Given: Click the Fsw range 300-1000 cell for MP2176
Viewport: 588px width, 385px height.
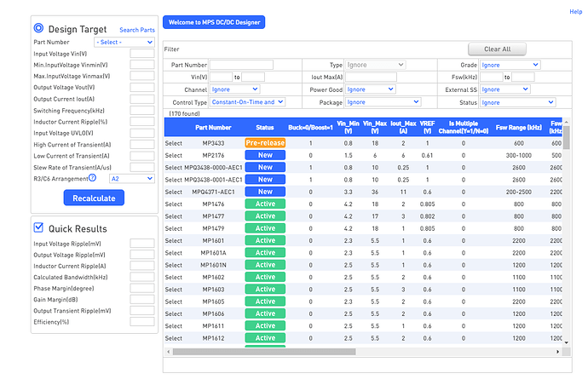Looking at the screenshot, I should 519,155.
